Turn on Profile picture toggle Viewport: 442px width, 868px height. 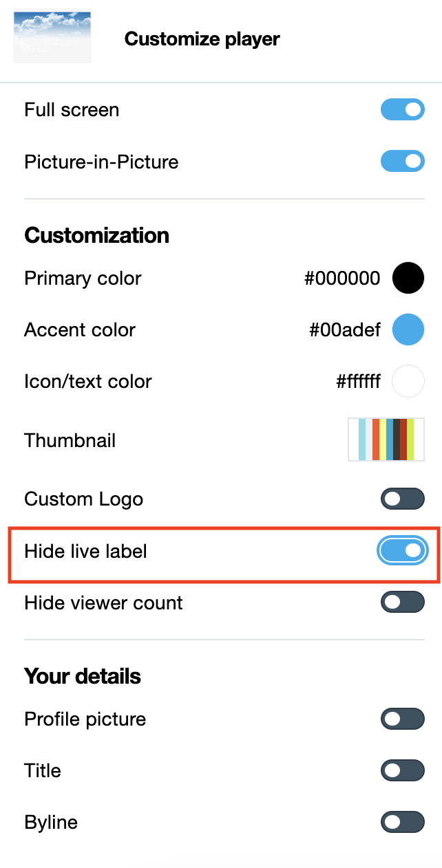(x=403, y=719)
